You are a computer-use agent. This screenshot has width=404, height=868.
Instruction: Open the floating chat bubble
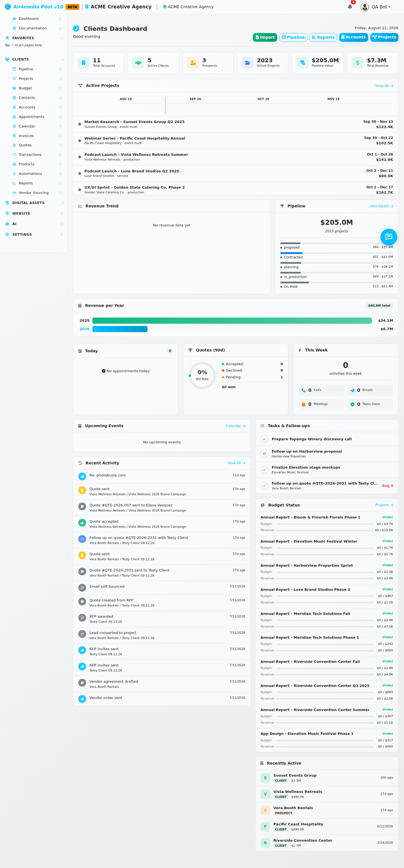pos(389,237)
